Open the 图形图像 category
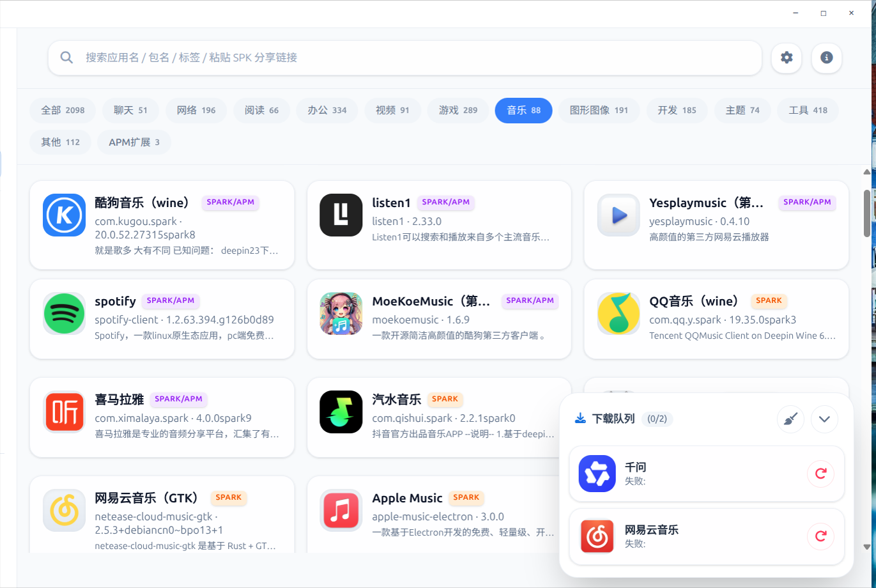876x588 pixels. (x=599, y=111)
